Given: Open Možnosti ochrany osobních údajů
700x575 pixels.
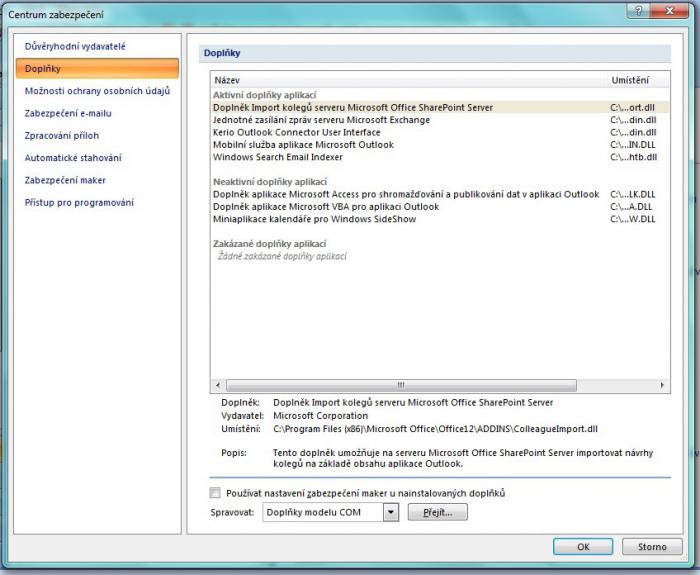Looking at the screenshot, I should point(97,91).
